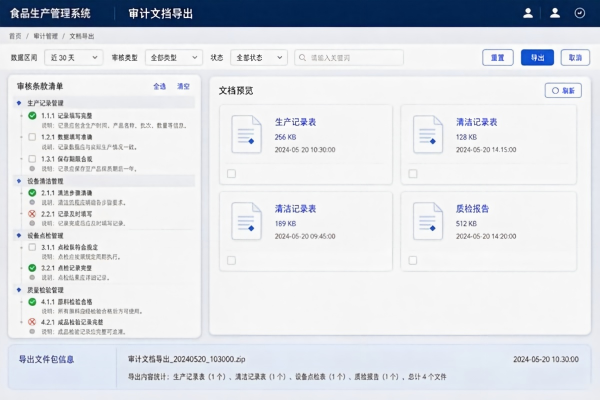This screenshot has width=600, height=400.
Task: Go to 审计管理 in the breadcrumb
Action: click(x=46, y=36)
